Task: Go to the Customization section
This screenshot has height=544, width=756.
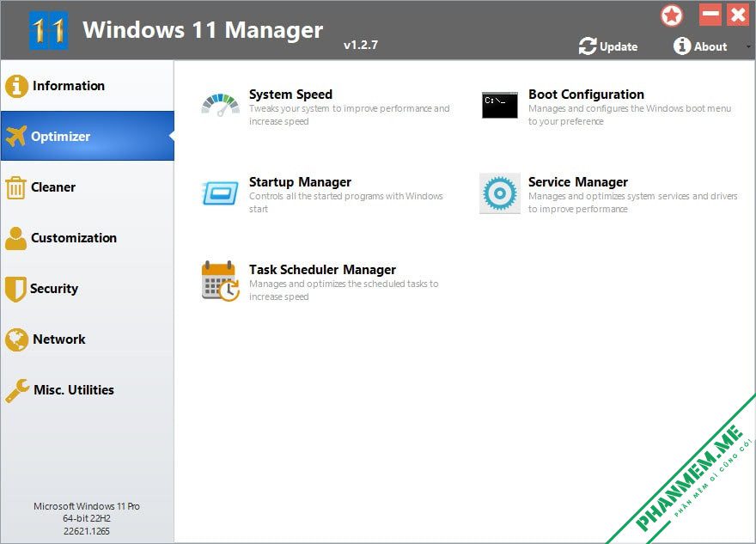Action: [x=88, y=238]
